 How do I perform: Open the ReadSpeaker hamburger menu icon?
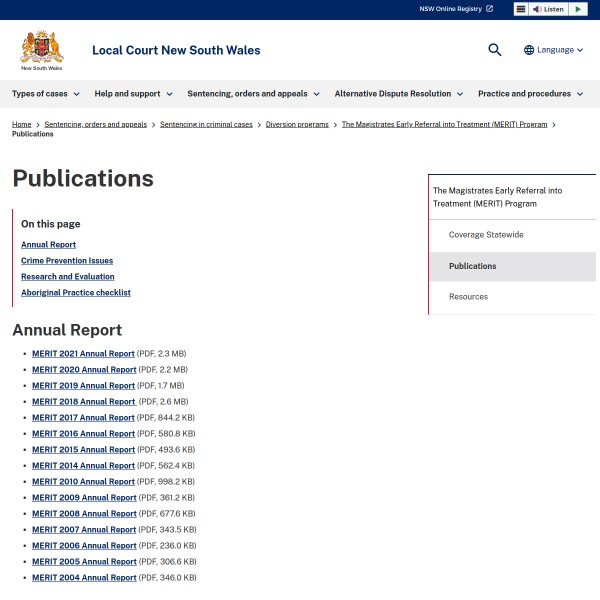[521, 9]
